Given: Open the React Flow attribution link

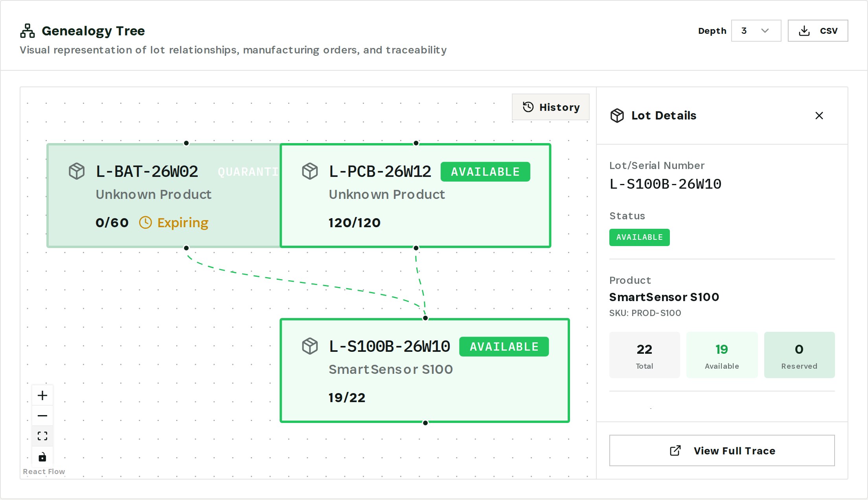Looking at the screenshot, I should (x=44, y=471).
